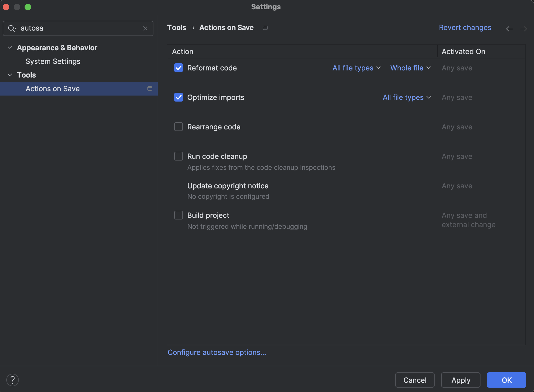Click 'Any save' in Reformat code row

click(x=457, y=68)
